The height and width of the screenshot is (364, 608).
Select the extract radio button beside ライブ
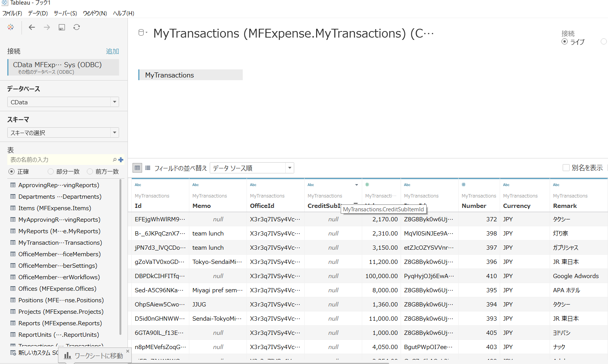pos(604,42)
